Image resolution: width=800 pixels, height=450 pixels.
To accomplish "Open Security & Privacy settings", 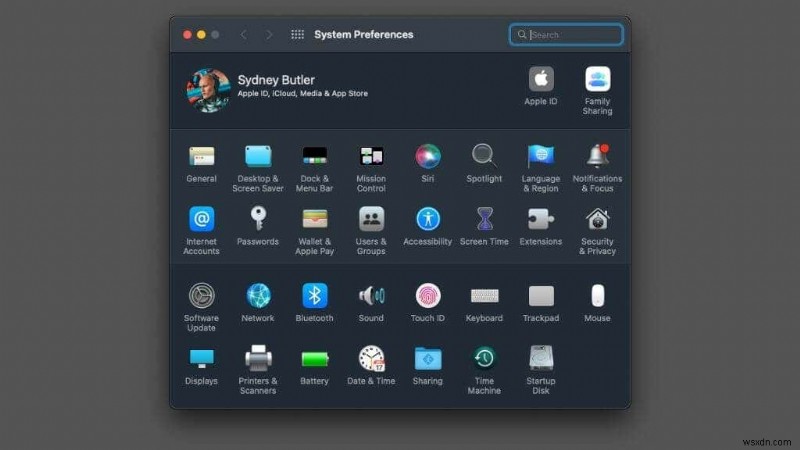I will click(597, 219).
